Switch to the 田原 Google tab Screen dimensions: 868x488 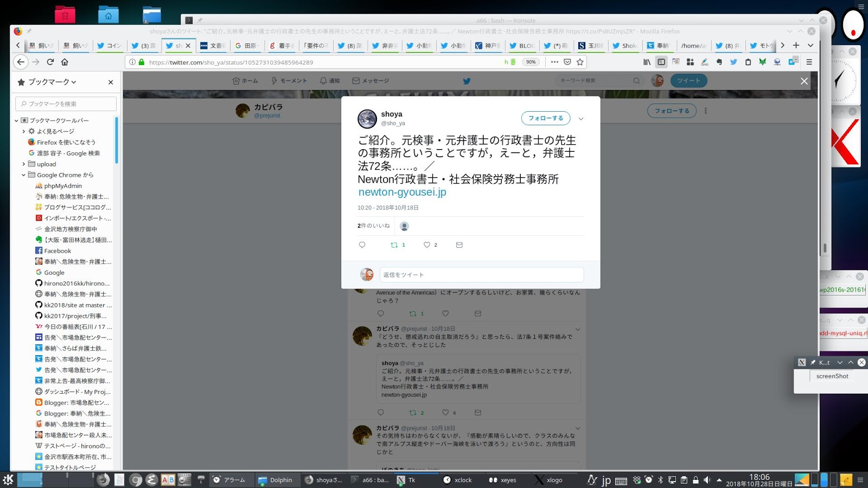pos(247,46)
